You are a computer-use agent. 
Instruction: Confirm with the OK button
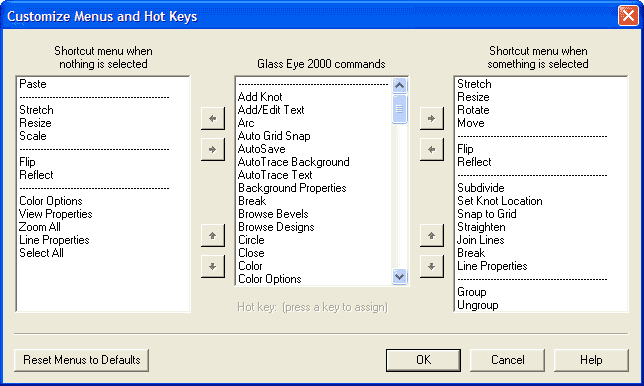pos(423,360)
